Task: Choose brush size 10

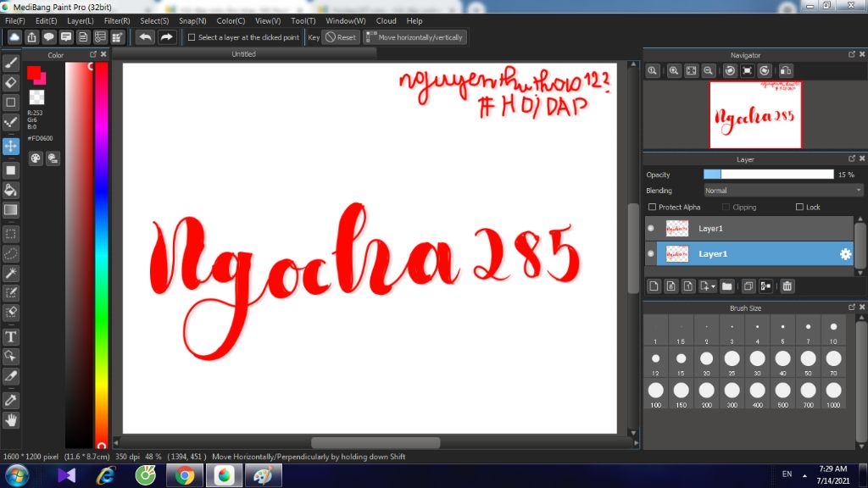Action: click(x=833, y=331)
